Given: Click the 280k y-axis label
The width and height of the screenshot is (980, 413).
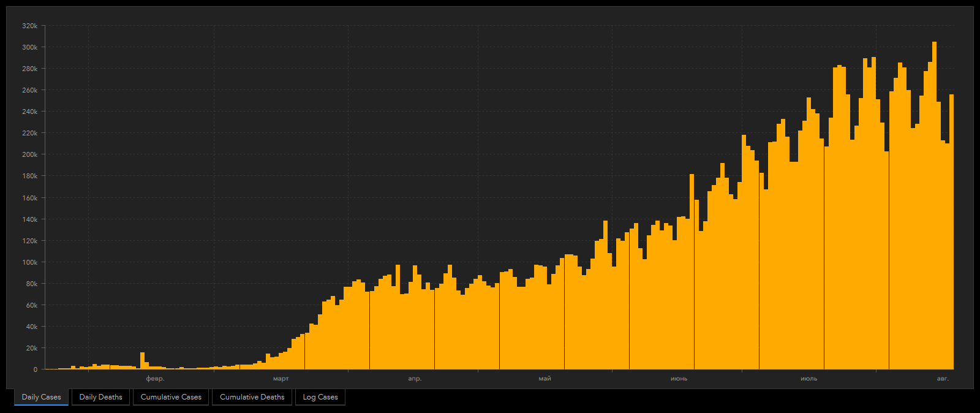Looking at the screenshot, I should pyautogui.click(x=30, y=69).
